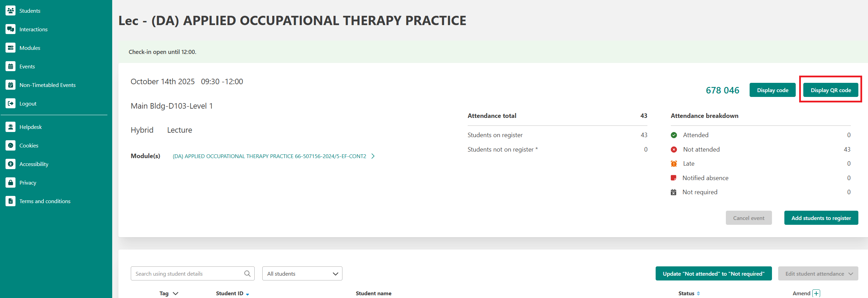This screenshot has height=298, width=868.
Task: Go to Terms and conditions
Action: (45, 201)
